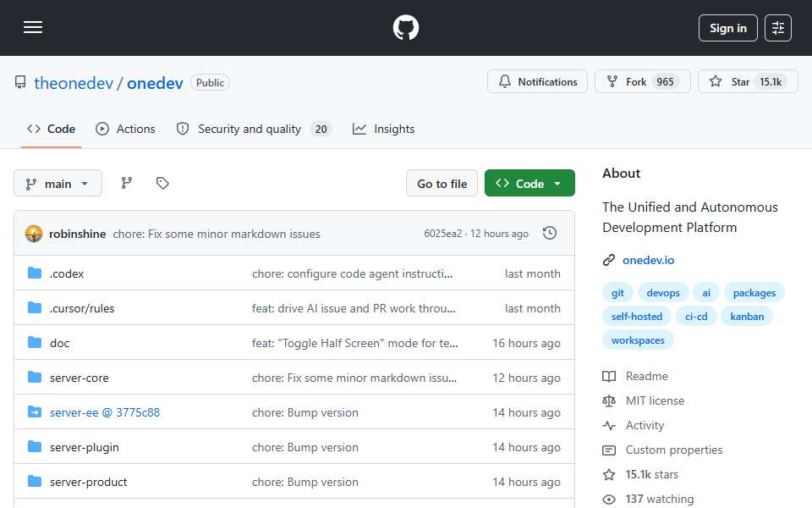The height and width of the screenshot is (508, 812).
Task: View tags via the tag icon
Action: pos(162,183)
